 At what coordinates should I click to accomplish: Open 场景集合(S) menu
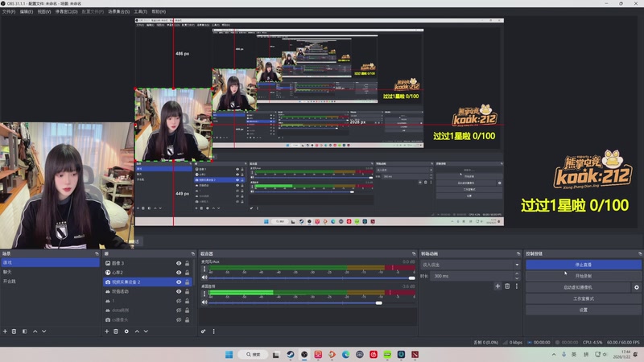[x=118, y=11]
